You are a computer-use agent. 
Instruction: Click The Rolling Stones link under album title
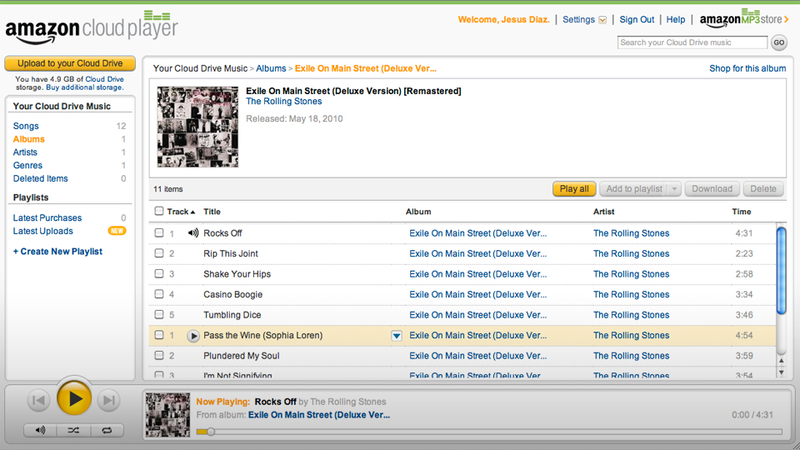[x=284, y=101]
